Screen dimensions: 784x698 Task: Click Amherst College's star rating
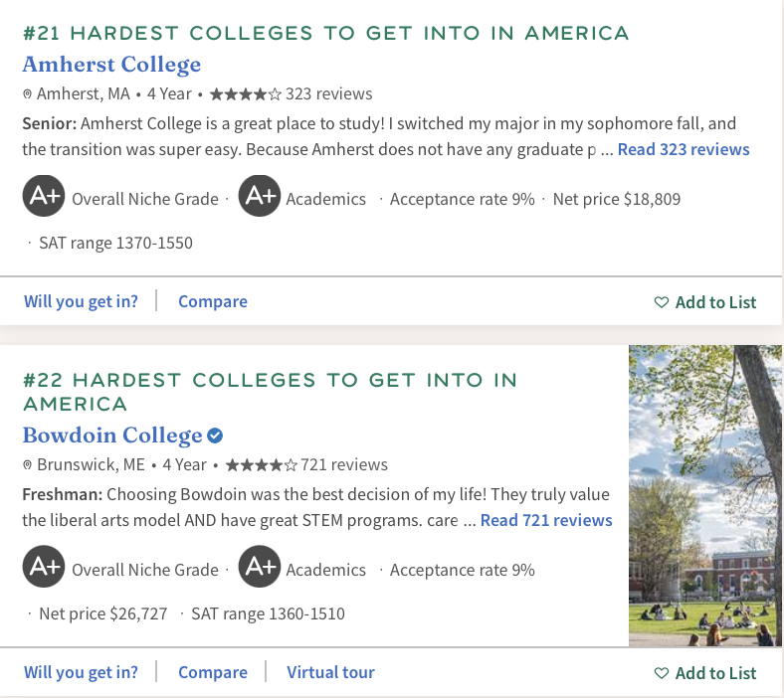tap(246, 93)
